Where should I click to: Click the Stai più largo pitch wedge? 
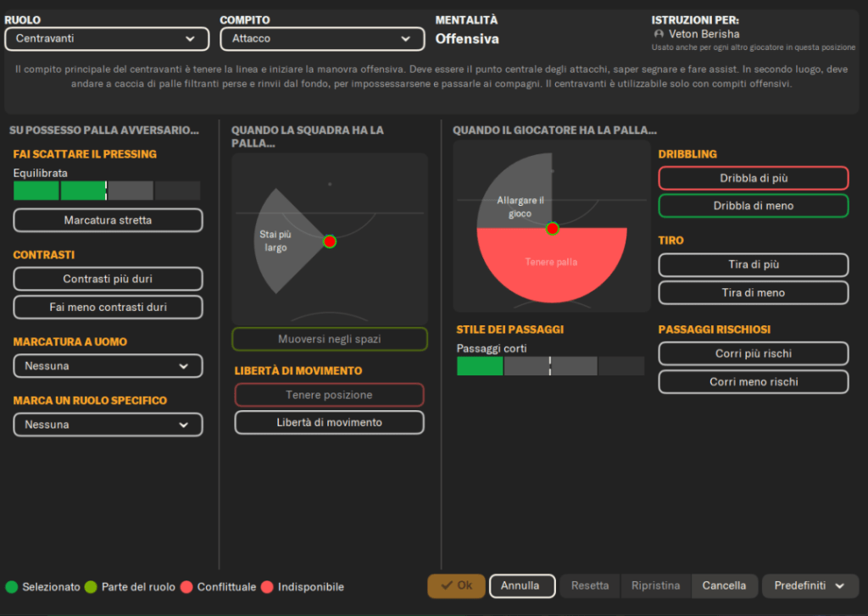[280, 241]
